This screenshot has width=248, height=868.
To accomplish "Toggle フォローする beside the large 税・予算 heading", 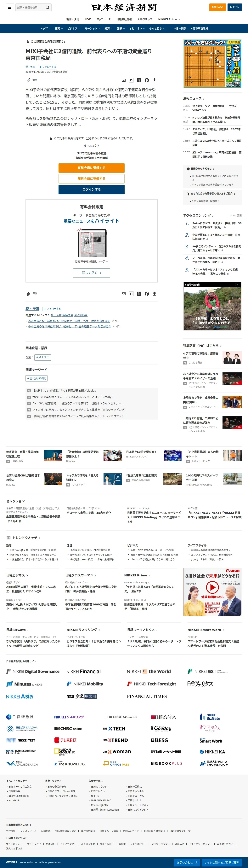I will pos(52,309).
